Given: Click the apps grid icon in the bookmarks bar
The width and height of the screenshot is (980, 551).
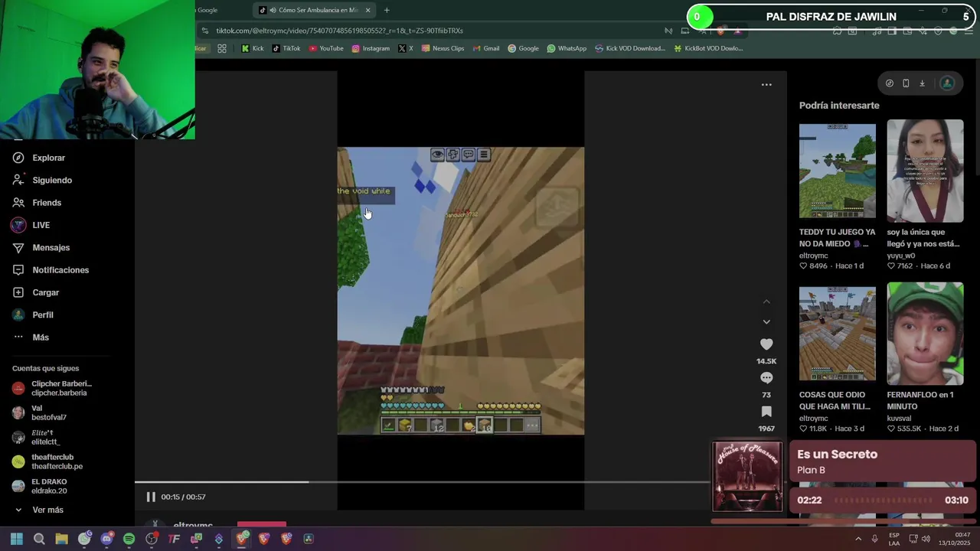Looking at the screenshot, I should 222,48.
